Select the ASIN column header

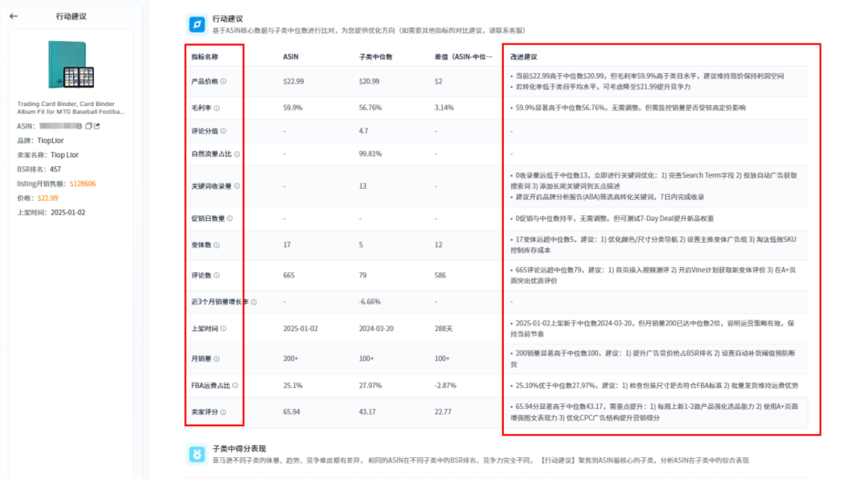point(291,57)
